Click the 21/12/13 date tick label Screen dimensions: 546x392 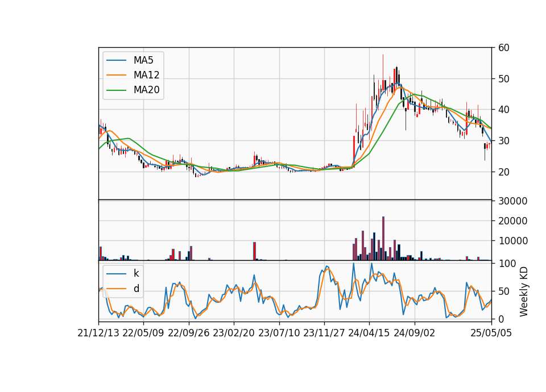[98, 333]
